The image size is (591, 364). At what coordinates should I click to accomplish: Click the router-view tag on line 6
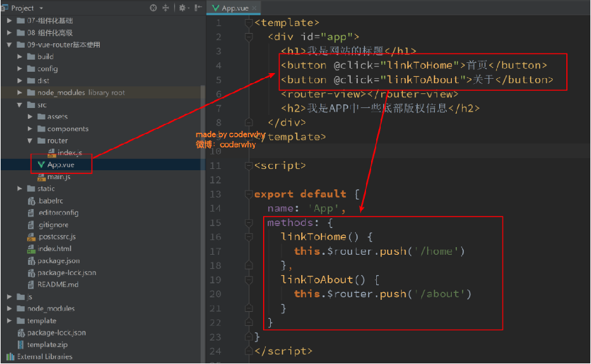coord(369,94)
